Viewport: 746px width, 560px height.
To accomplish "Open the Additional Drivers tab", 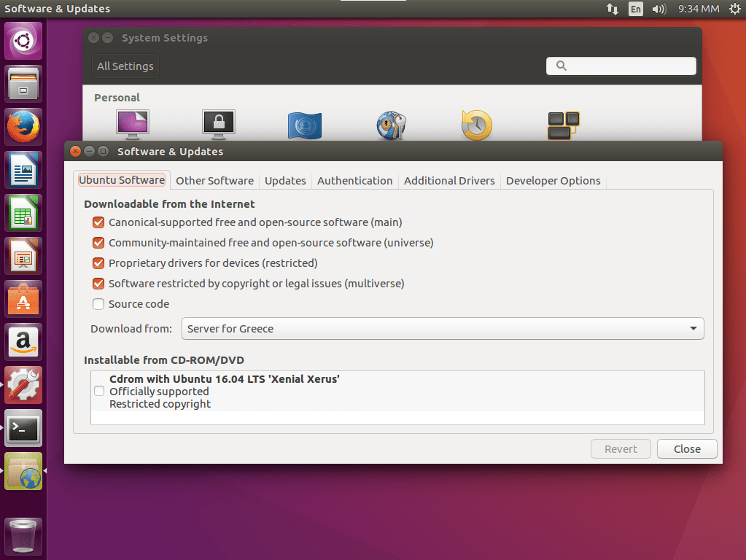I will (448, 180).
